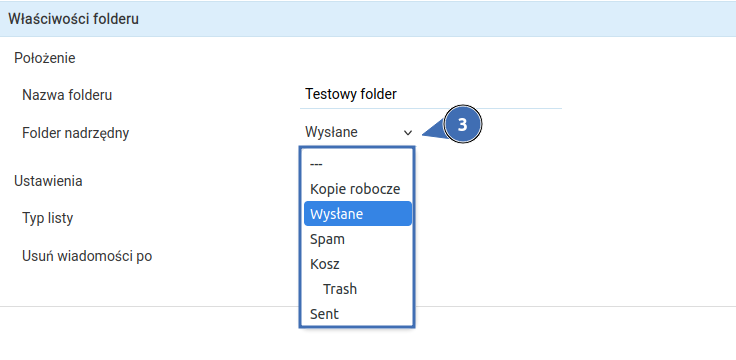Viewport: 736px width, 360px height.
Task: Open the Folder nadrzędny dropdown
Action: pos(359,133)
